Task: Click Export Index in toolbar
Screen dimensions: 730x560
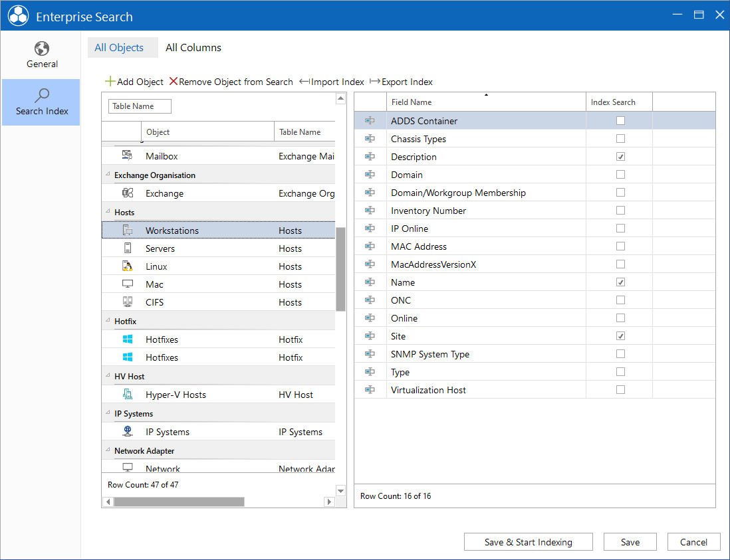Action: point(401,82)
